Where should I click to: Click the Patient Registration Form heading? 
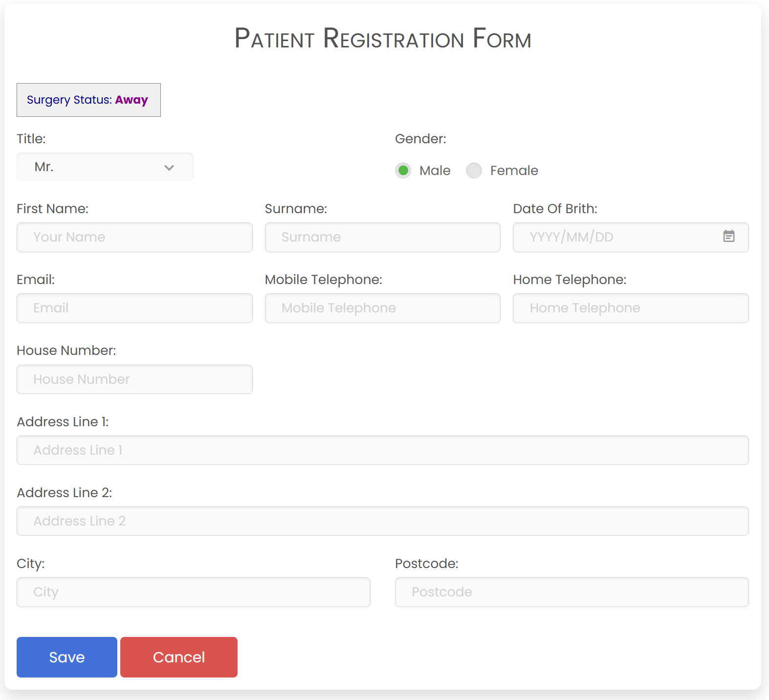(383, 39)
